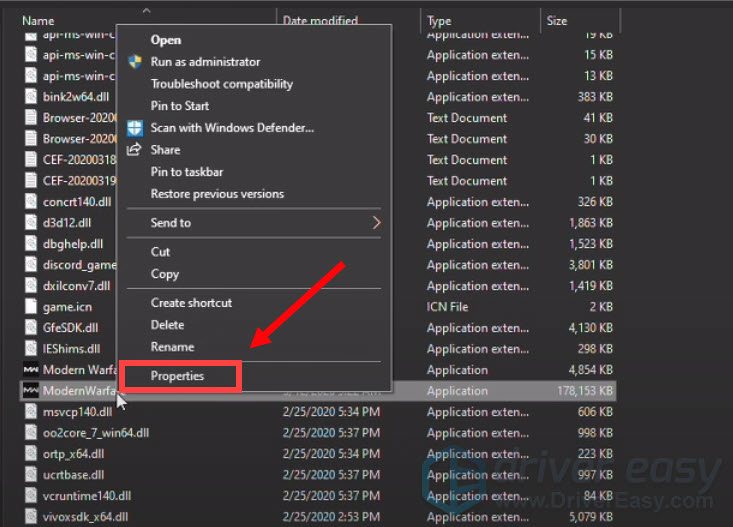
Task: Click the 4,130 KB size cell
Action: (591, 328)
